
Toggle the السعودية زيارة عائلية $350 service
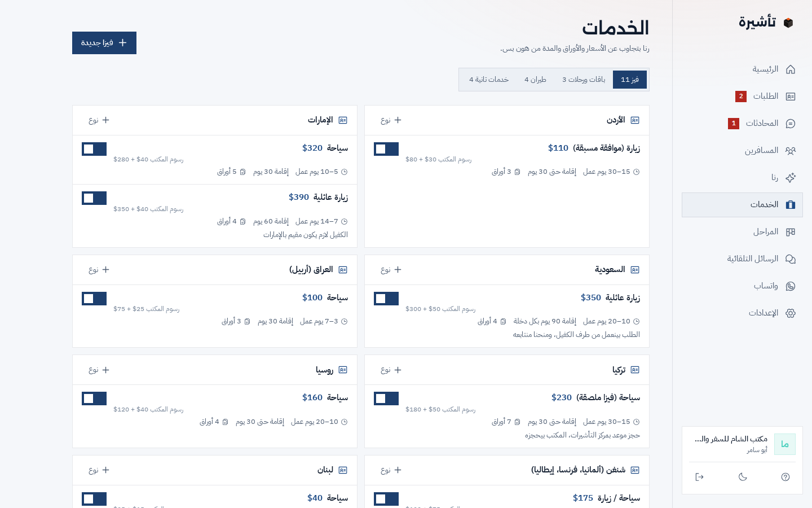pyautogui.click(x=386, y=299)
